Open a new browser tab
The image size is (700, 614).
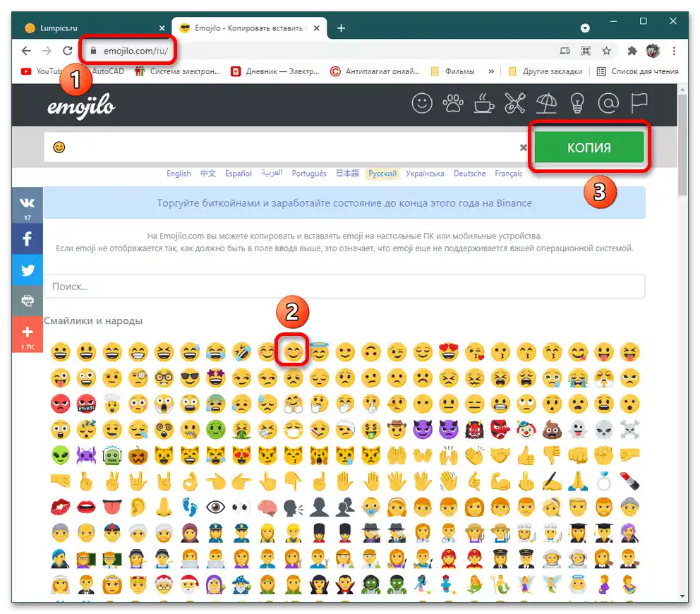341,28
